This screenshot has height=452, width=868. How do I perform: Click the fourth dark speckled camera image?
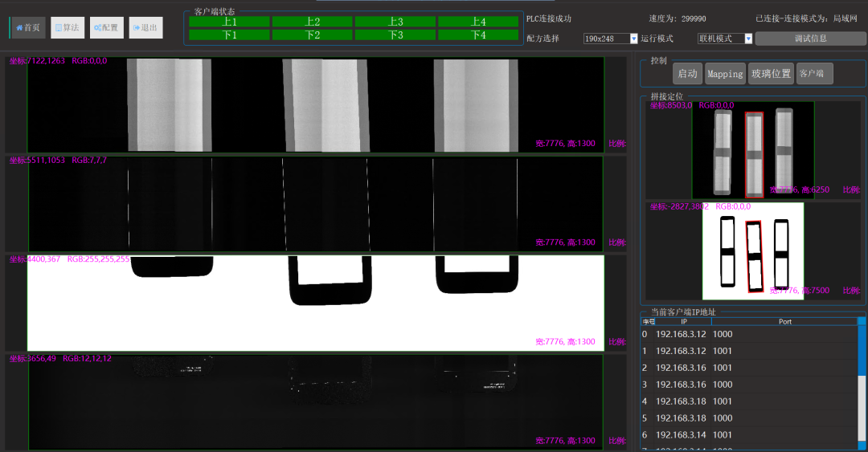pos(316,402)
